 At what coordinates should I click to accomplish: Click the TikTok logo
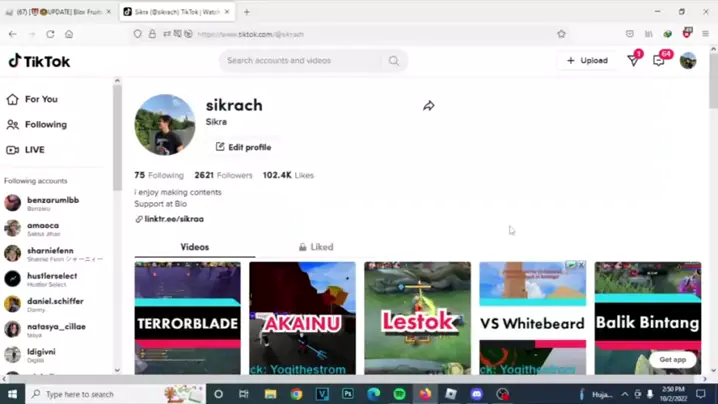click(x=40, y=61)
